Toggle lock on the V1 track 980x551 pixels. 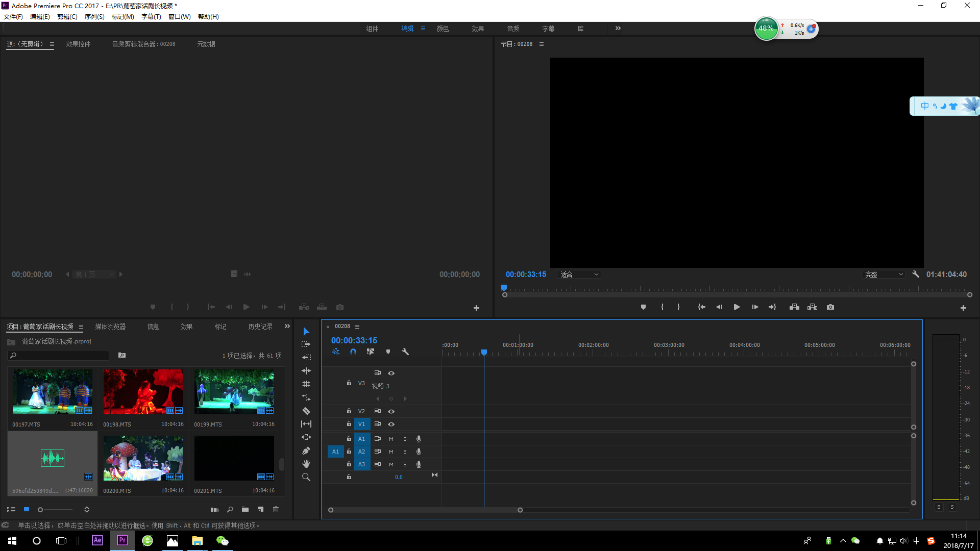349,424
